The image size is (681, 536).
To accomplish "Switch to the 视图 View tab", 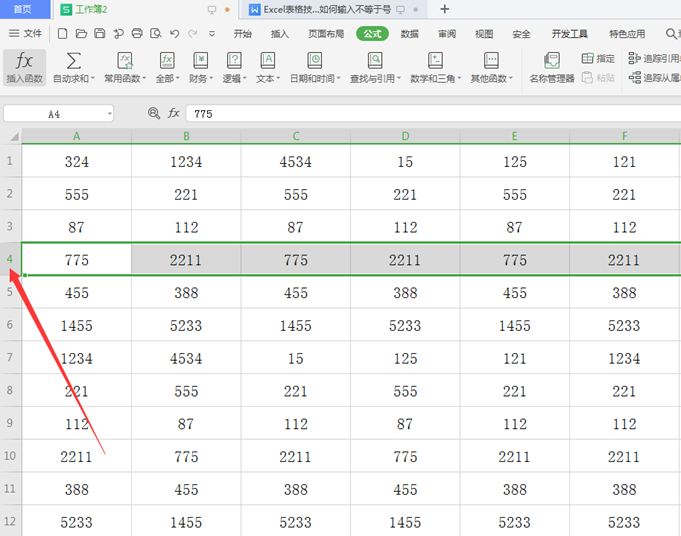I will click(x=484, y=34).
